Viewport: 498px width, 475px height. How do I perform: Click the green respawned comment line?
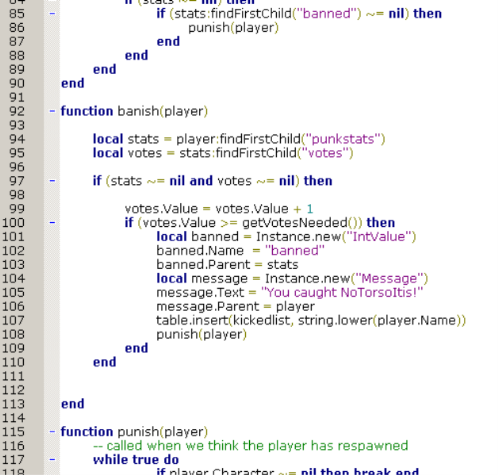point(250,446)
